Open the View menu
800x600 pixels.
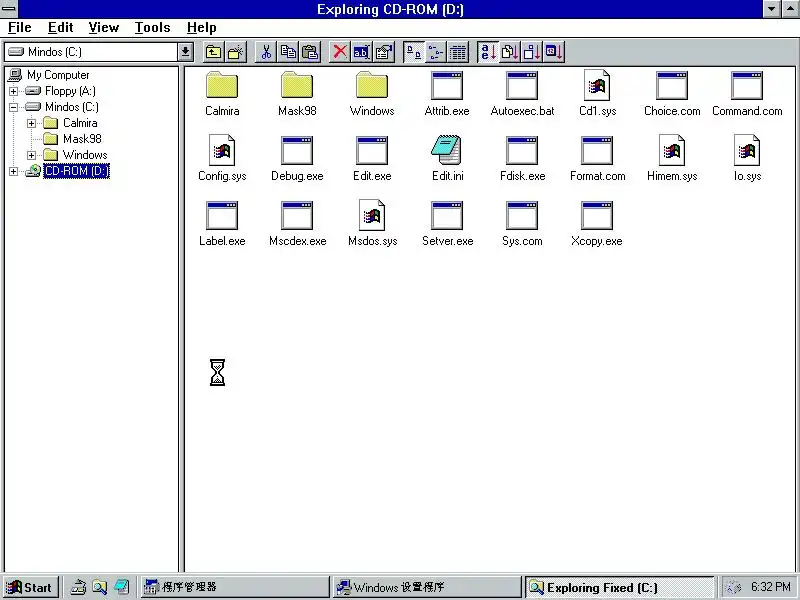pyautogui.click(x=104, y=28)
